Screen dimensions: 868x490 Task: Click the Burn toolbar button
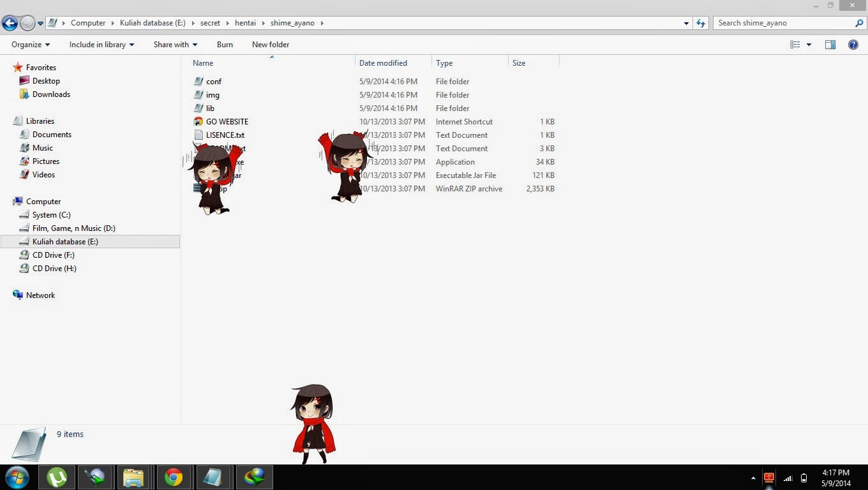click(225, 45)
